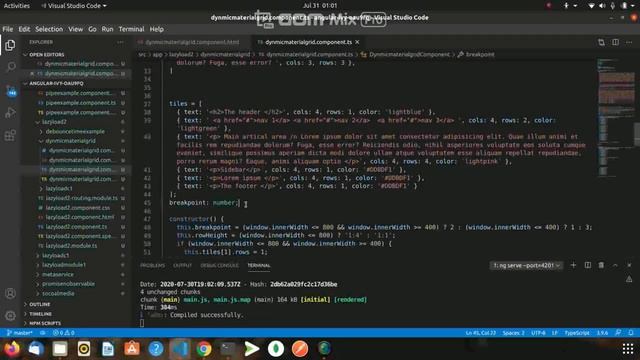Screen dimensions: 640x360
Task: Switch to the Output panel tab
Action: [x=182, y=265]
